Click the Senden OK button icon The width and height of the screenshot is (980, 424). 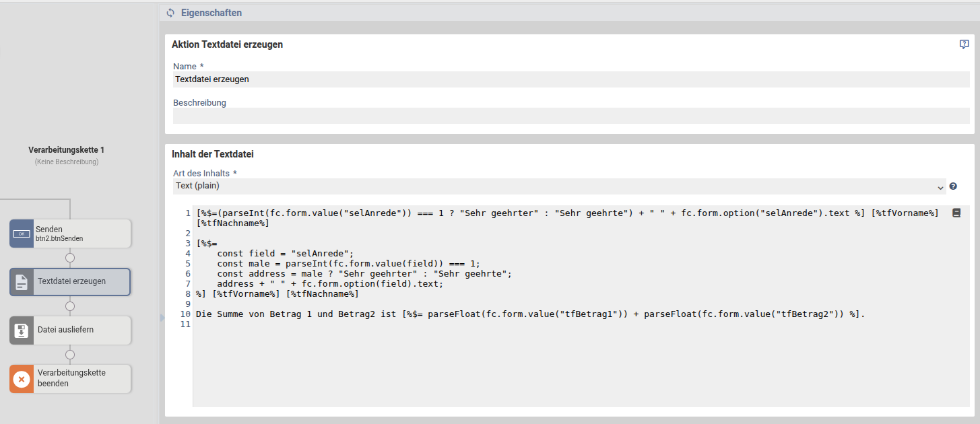(x=22, y=234)
